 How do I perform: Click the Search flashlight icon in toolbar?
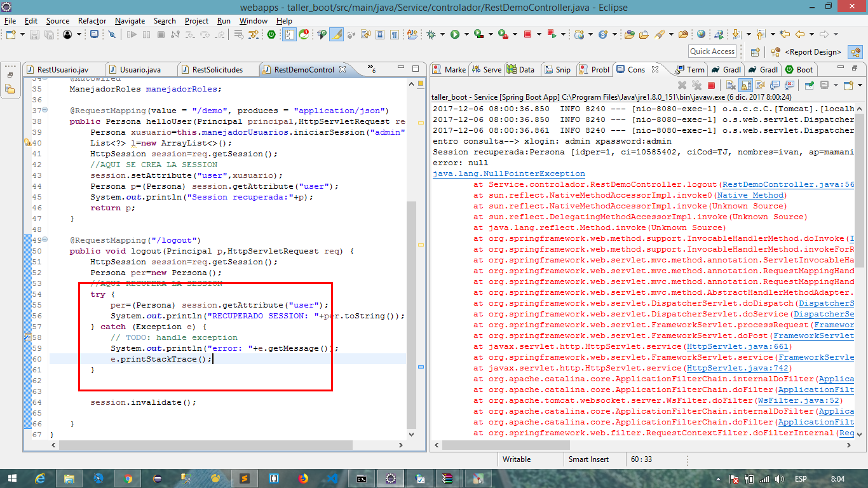659,34
